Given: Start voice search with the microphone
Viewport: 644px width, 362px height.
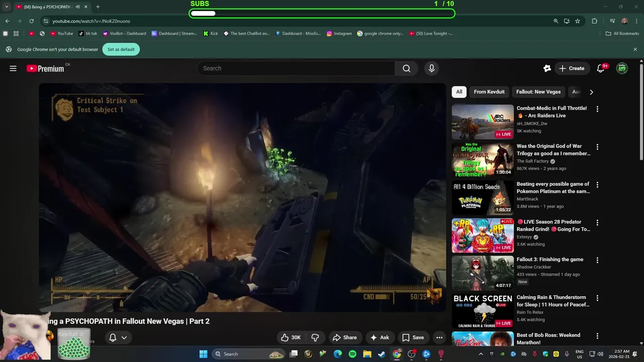Looking at the screenshot, I should click(431, 68).
